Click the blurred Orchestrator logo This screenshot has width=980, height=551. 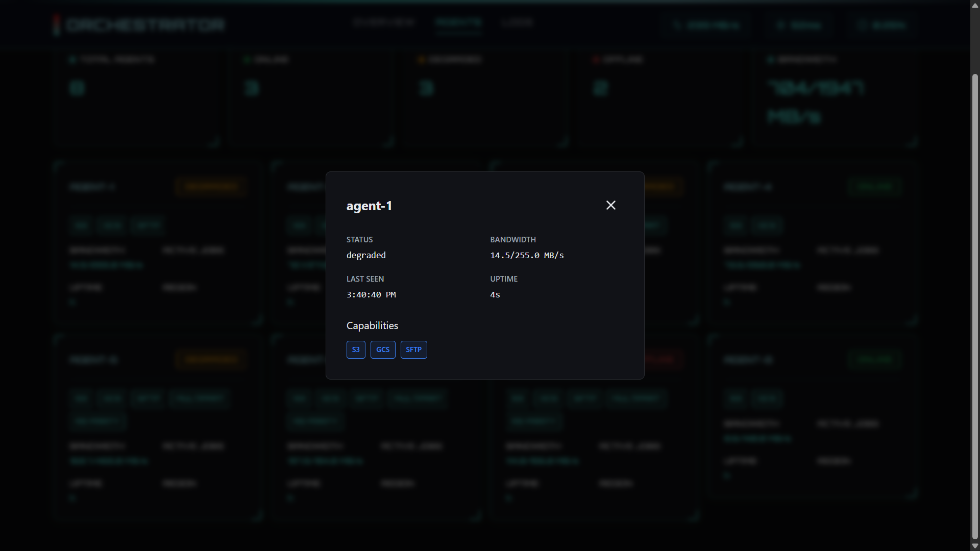pos(139,24)
